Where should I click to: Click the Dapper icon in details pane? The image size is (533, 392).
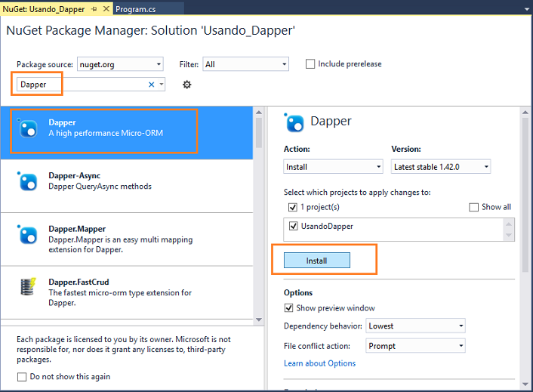294,122
